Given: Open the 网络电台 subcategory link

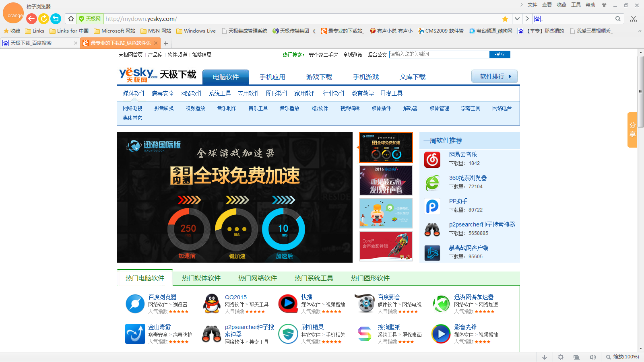Looking at the screenshot, I should coord(502,108).
